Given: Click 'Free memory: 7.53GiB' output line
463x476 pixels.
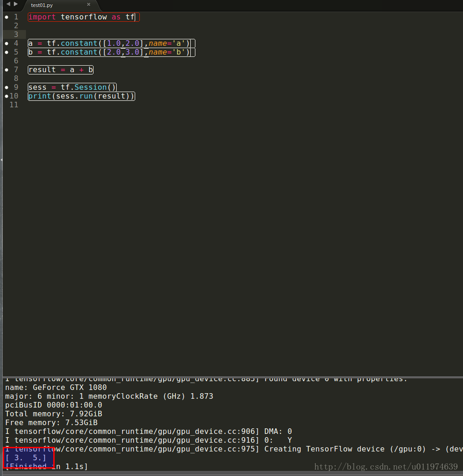Looking at the screenshot, I should coord(51,423).
